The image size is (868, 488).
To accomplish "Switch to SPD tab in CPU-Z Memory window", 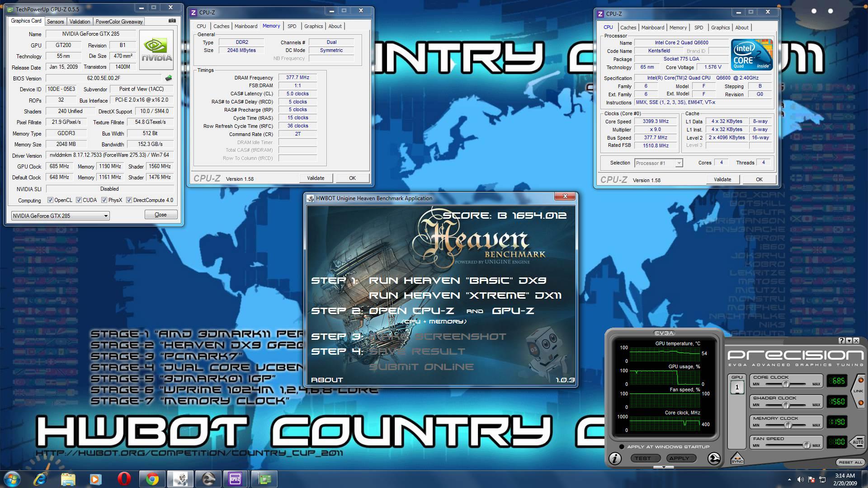I will 292,26.
